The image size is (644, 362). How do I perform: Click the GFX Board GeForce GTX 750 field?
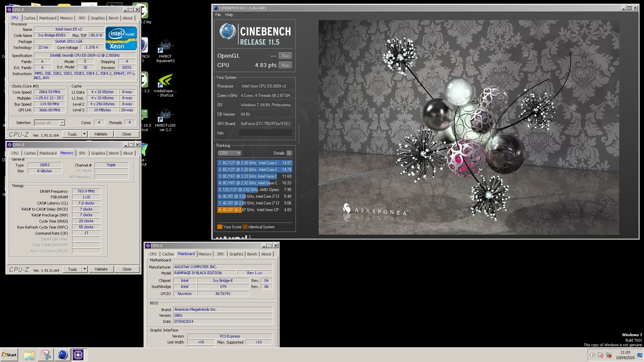pos(265,124)
